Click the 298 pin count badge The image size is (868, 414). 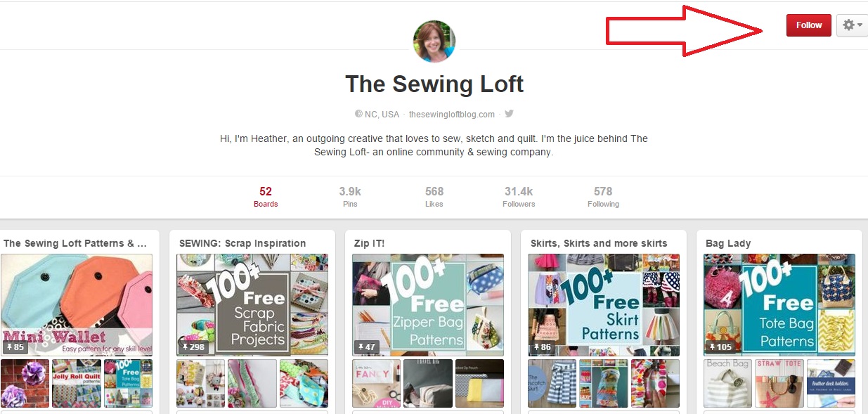coord(193,347)
